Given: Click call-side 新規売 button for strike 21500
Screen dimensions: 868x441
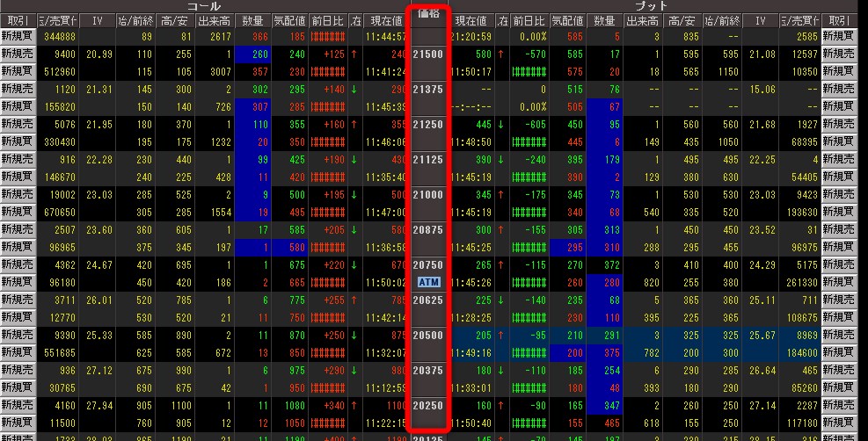Looking at the screenshot, I should [x=18, y=54].
